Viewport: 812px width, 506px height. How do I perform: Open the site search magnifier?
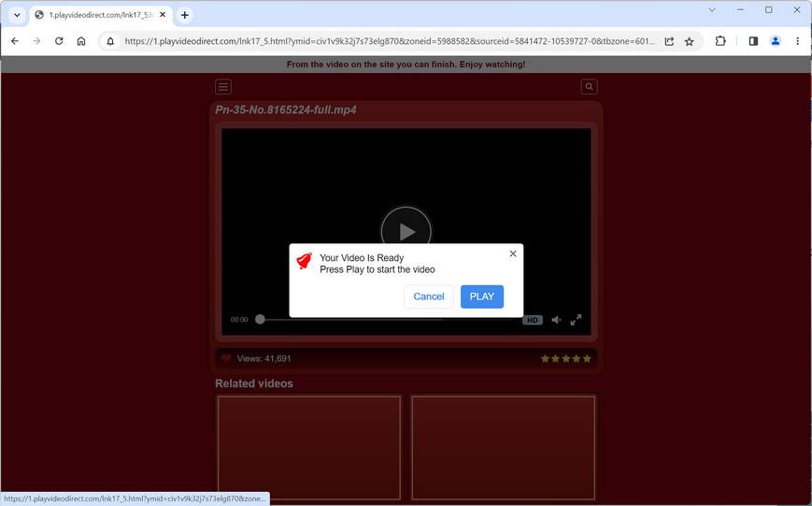[589, 87]
